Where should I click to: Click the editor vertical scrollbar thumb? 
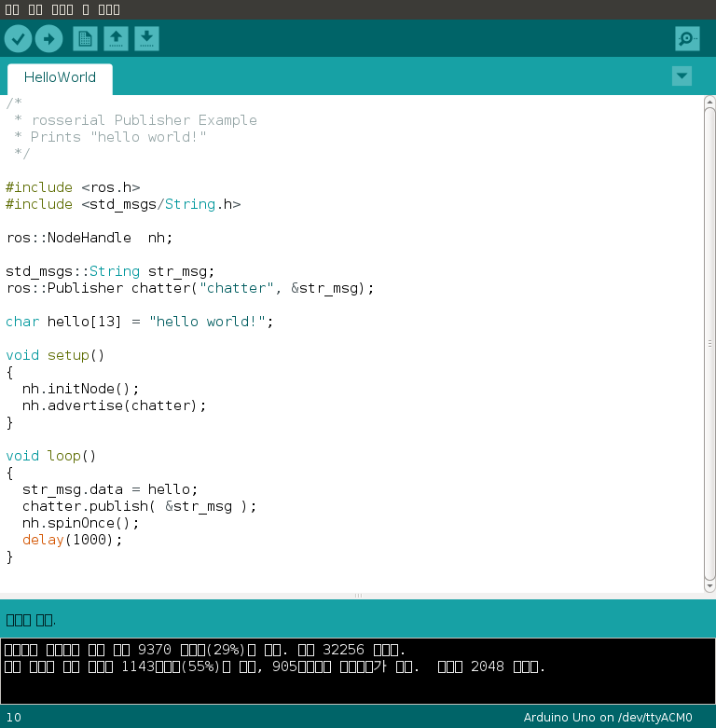pos(709,344)
